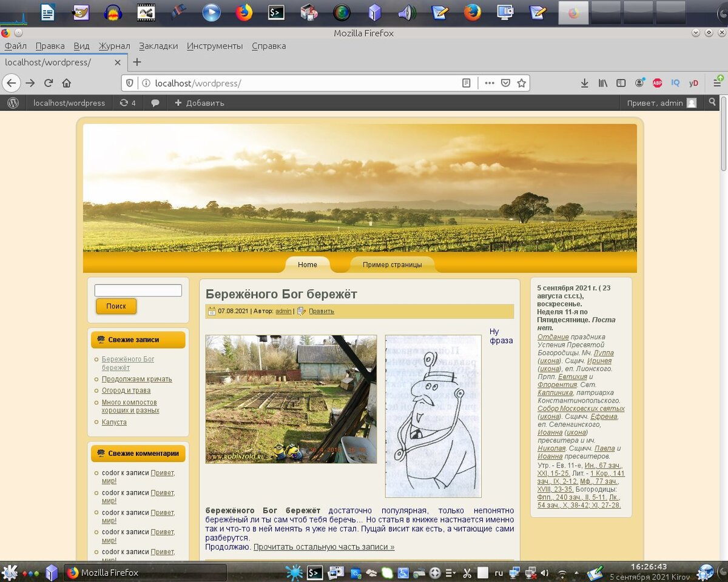This screenshot has height=582, width=728.
Task: Open post title Бережёного Бог бережёт
Action: (281, 294)
